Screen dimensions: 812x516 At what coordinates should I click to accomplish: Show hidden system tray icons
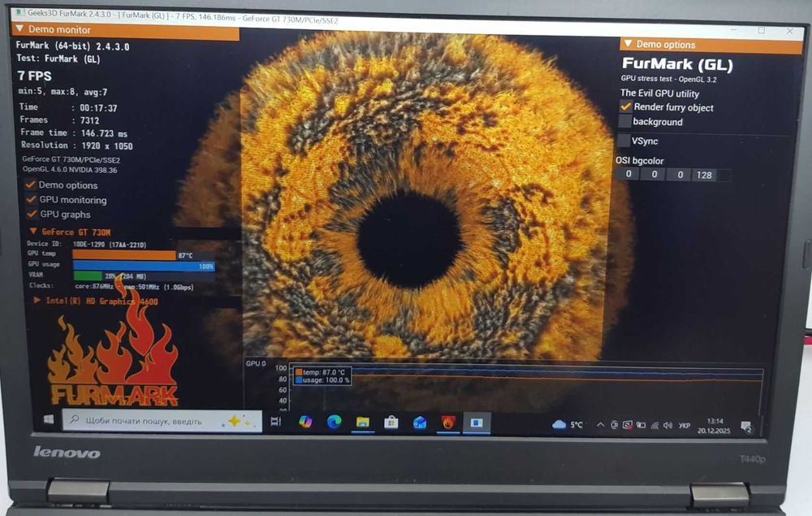(x=600, y=425)
